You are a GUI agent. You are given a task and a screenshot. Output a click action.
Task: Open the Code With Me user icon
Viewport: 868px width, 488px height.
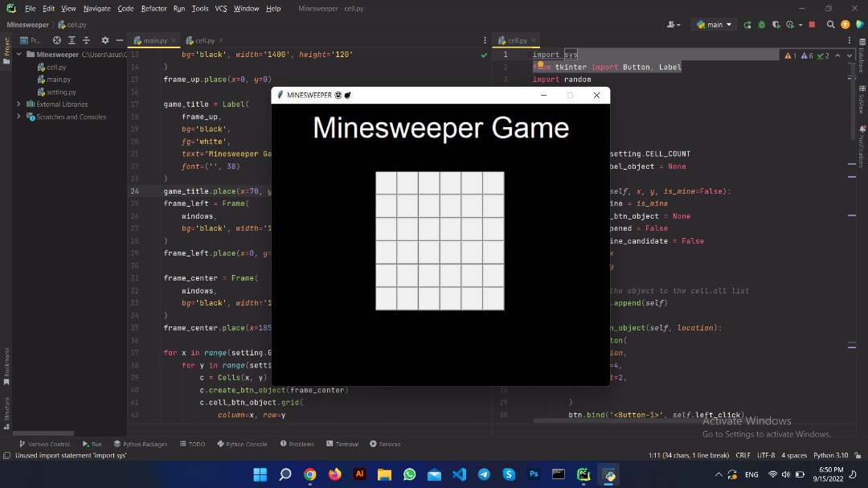[674, 24]
